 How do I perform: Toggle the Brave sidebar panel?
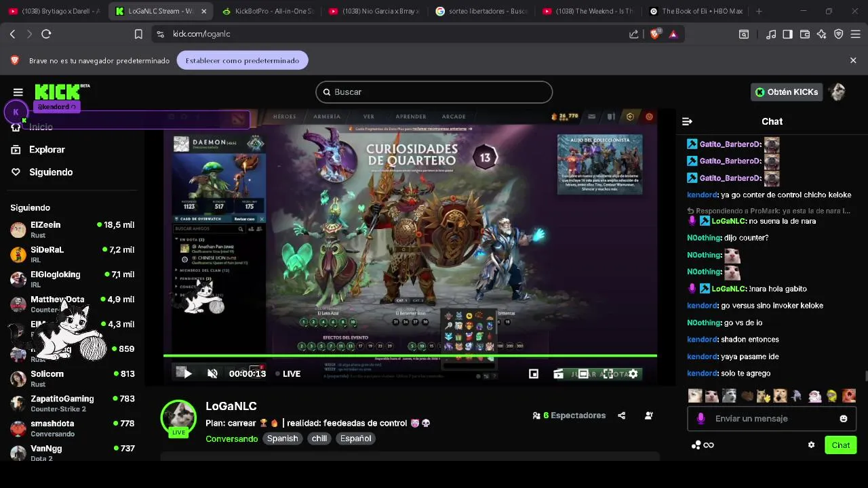pyautogui.click(x=787, y=34)
